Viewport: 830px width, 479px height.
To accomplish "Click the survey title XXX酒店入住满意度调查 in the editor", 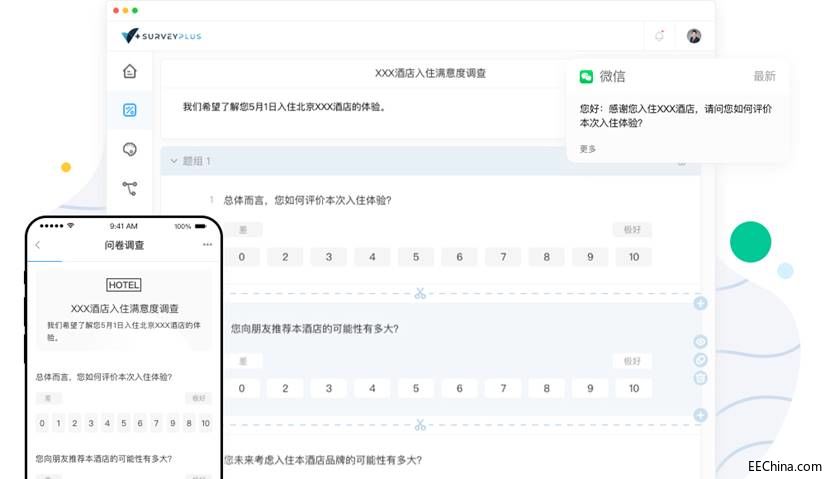I will (430, 73).
